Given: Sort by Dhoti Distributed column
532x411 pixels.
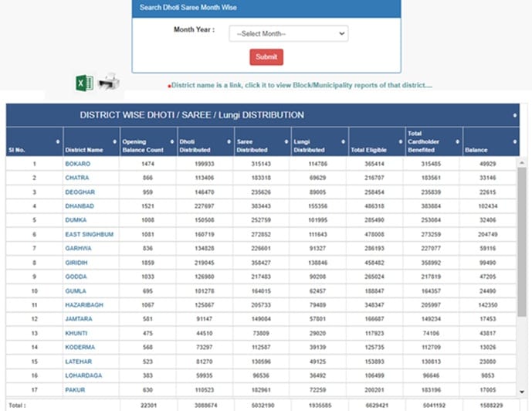Looking at the screenshot, I should (229, 141).
